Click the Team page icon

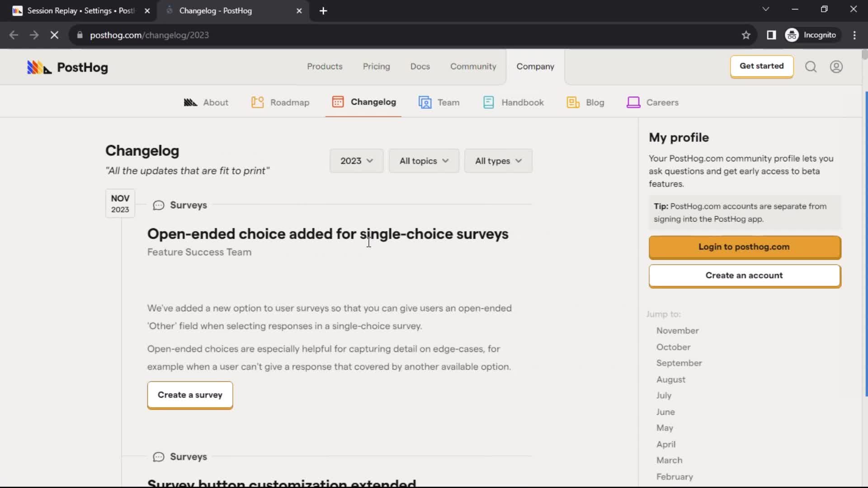tap(425, 102)
